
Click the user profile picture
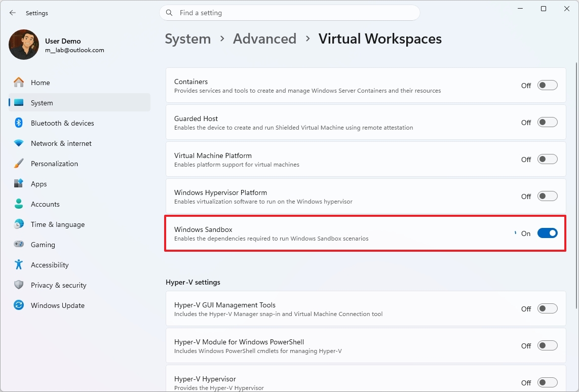[23, 45]
